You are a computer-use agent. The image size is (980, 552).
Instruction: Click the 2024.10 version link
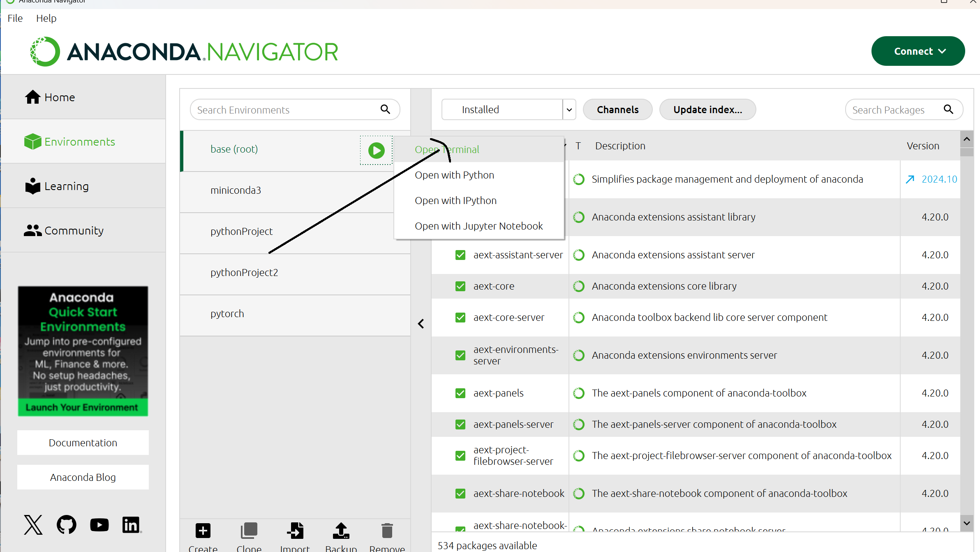tap(939, 179)
